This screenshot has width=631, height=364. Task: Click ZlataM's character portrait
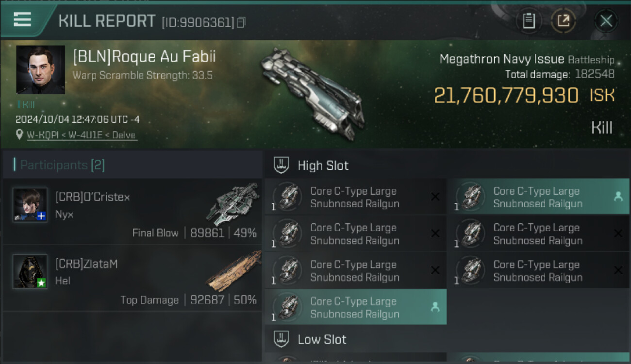click(30, 271)
